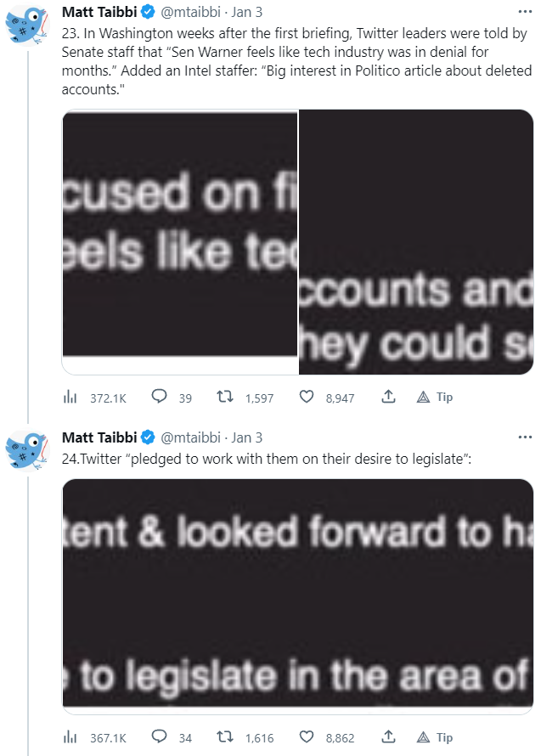The image size is (541, 756).
Task: Retweet the tweet with 1,616 retweets
Action: pyautogui.click(x=225, y=737)
